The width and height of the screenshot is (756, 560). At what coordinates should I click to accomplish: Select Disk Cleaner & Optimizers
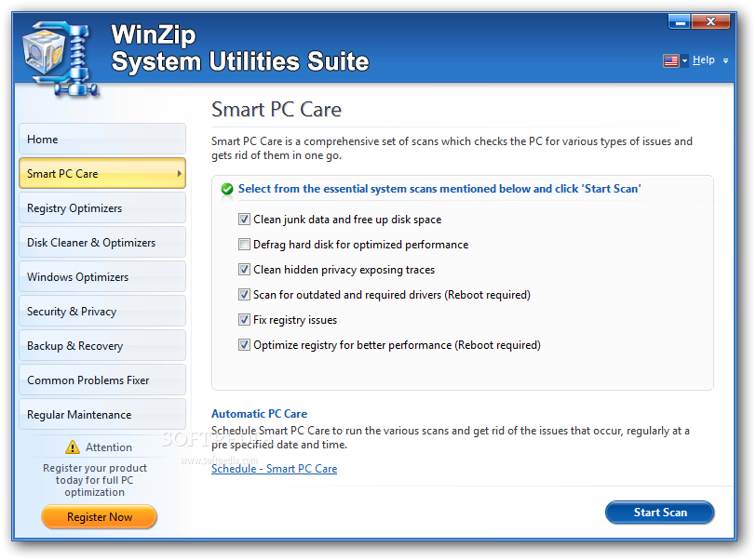102,243
